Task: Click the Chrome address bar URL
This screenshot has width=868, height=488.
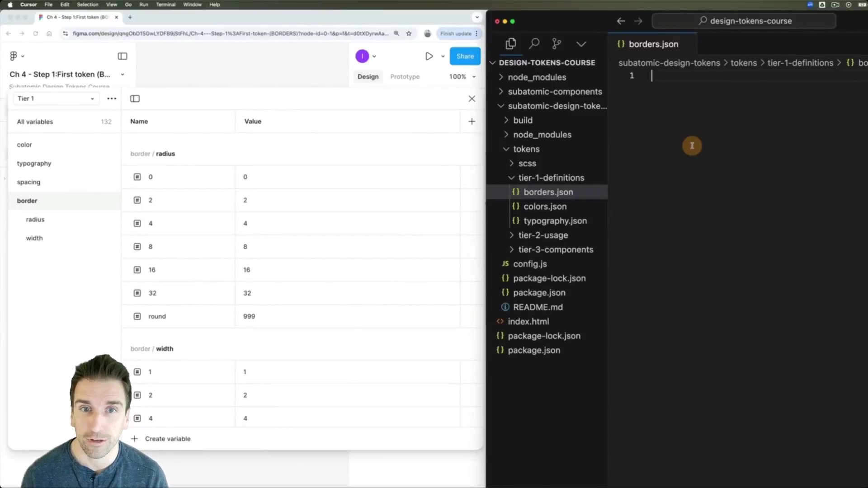Action: pos(231,33)
